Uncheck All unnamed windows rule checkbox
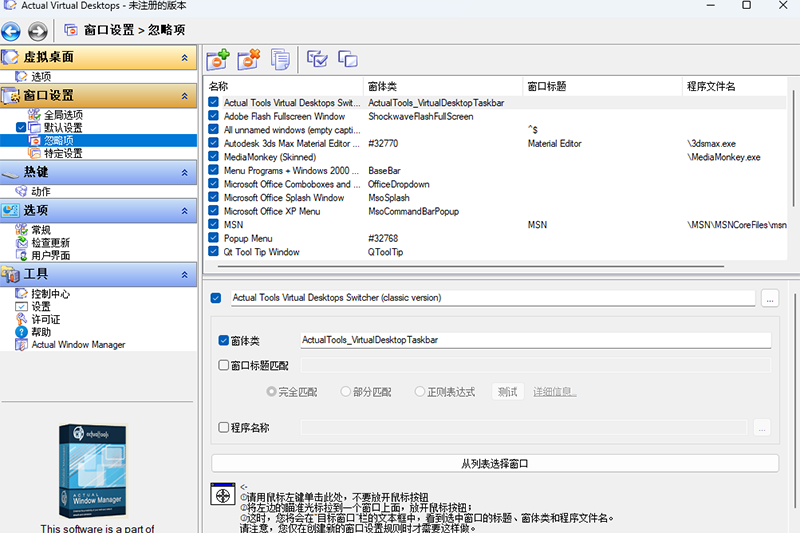Image resolution: width=800 pixels, height=533 pixels. 214,130
